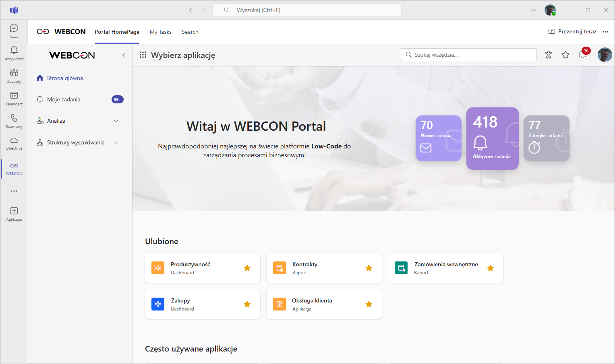The image size is (615, 364).
Task: Click the Kontrakty report tile icon
Action: pos(280,268)
